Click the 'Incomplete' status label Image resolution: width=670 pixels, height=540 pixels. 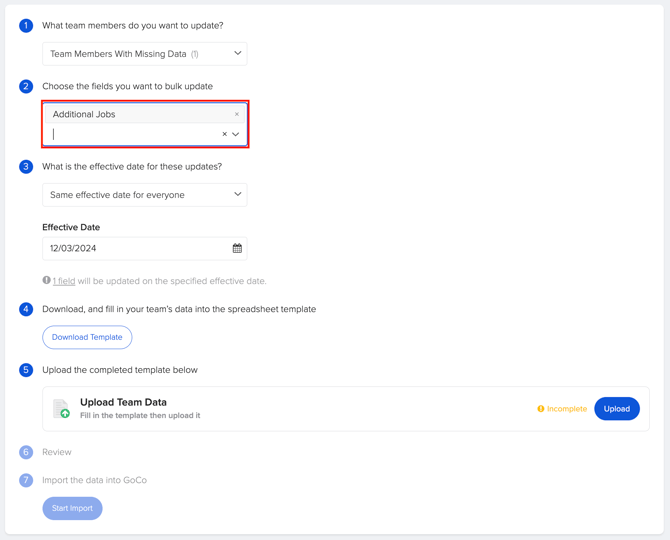coord(567,409)
